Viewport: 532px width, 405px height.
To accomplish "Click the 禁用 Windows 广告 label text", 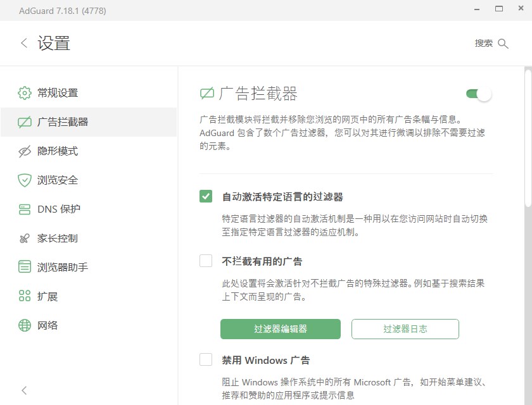I will [x=265, y=360].
